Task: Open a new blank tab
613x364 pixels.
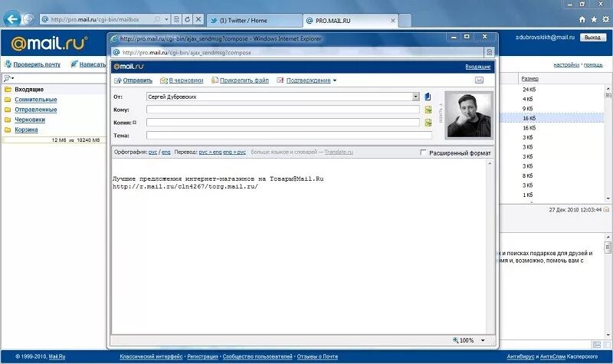Action: (405, 21)
